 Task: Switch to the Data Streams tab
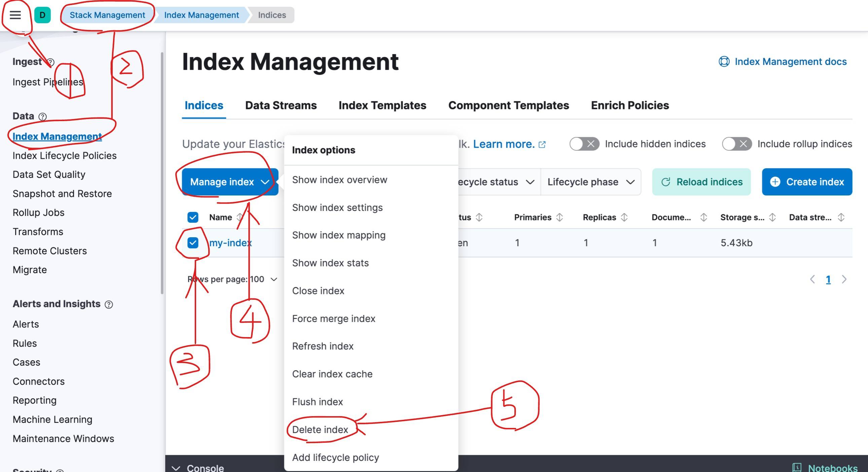[281, 105]
